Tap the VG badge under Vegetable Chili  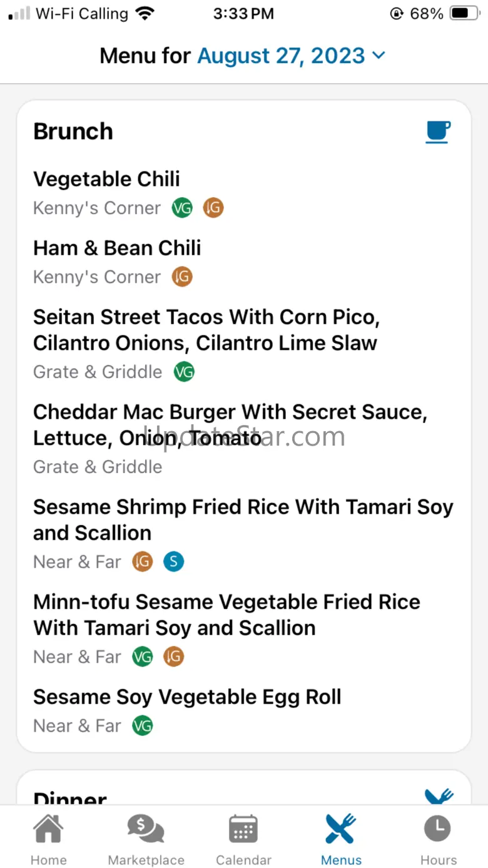[182, 208]
